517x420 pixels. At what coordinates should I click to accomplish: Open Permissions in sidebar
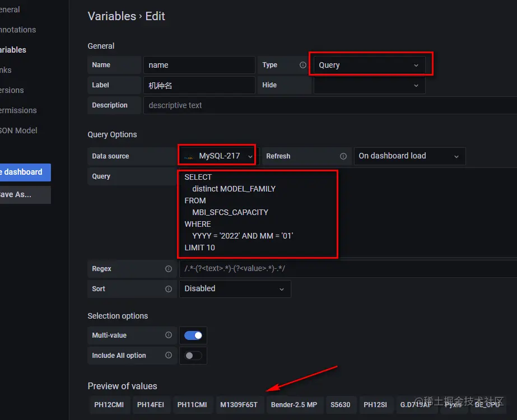(18, 110)
